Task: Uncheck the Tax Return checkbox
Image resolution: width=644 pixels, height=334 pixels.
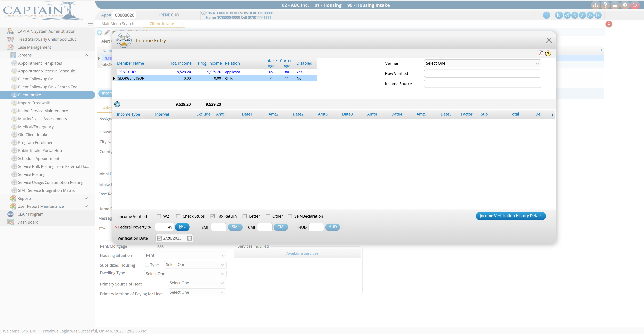Action: pos(212,216)
